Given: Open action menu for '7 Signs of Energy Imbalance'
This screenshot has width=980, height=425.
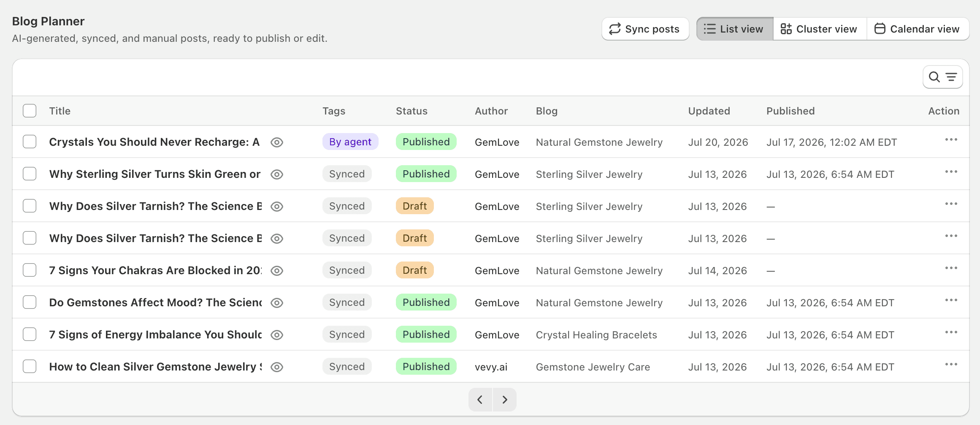Looking at the screenshot, I should [951, 332].
